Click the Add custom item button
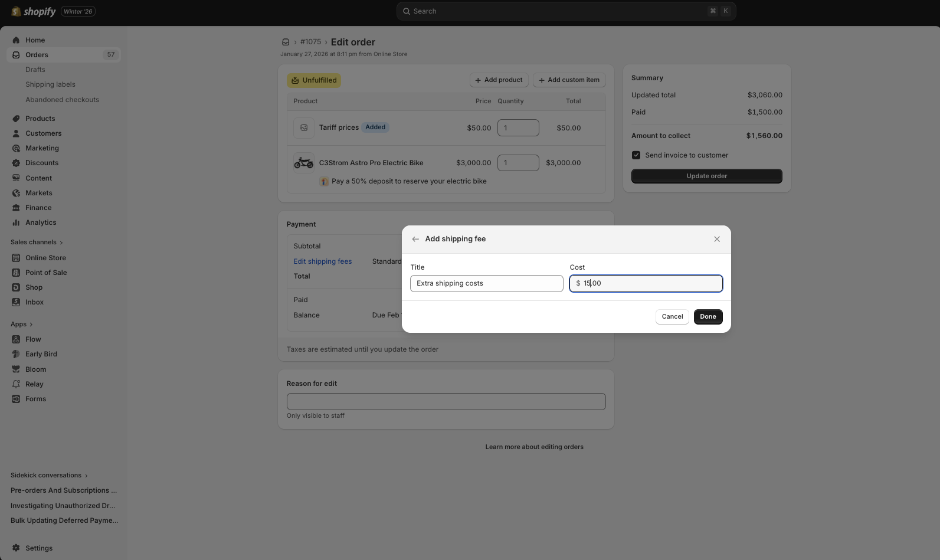 (569, 80)
